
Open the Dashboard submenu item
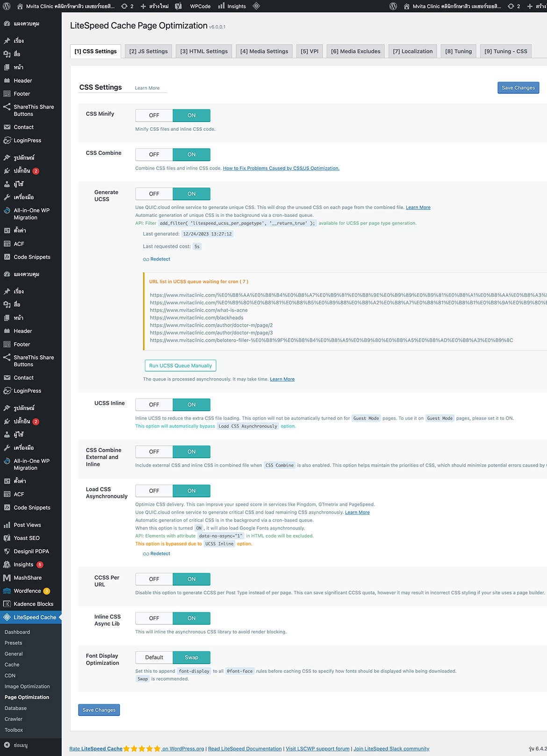(17, 632)
